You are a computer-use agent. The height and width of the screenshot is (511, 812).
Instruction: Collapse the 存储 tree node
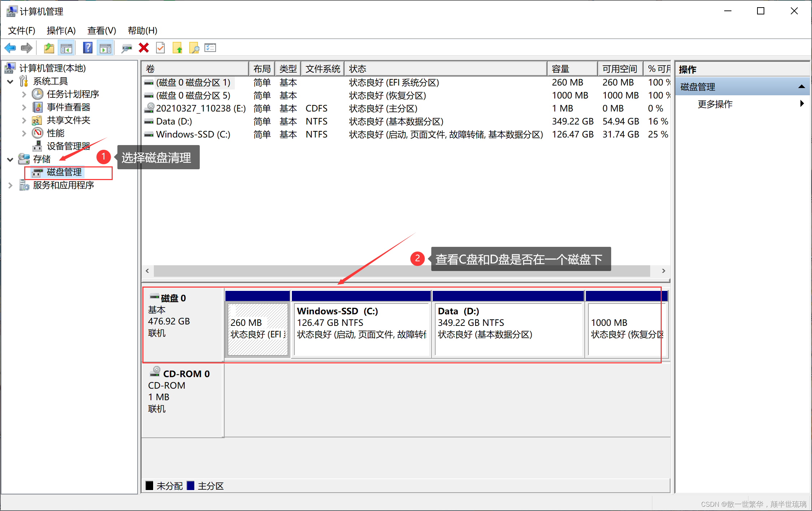pyautogui.click(x=10, y=159)
